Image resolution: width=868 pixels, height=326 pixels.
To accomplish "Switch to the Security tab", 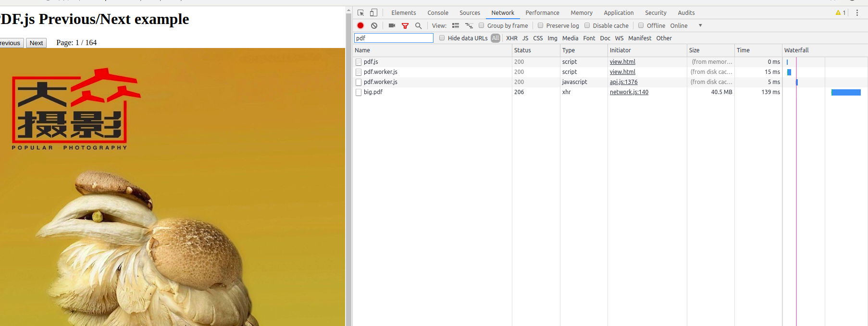I will coord(656,13).
